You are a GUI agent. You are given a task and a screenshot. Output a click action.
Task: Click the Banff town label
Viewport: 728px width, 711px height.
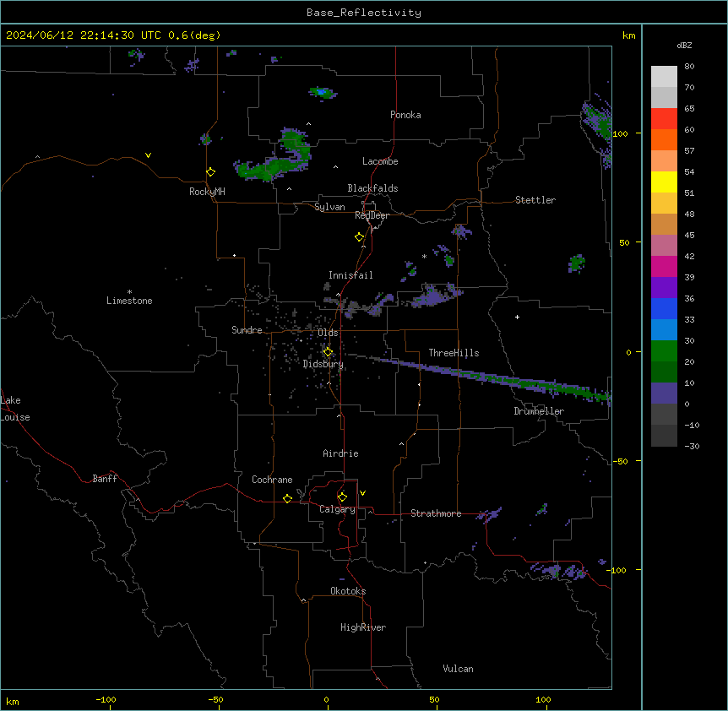click(x=105, y=479)
